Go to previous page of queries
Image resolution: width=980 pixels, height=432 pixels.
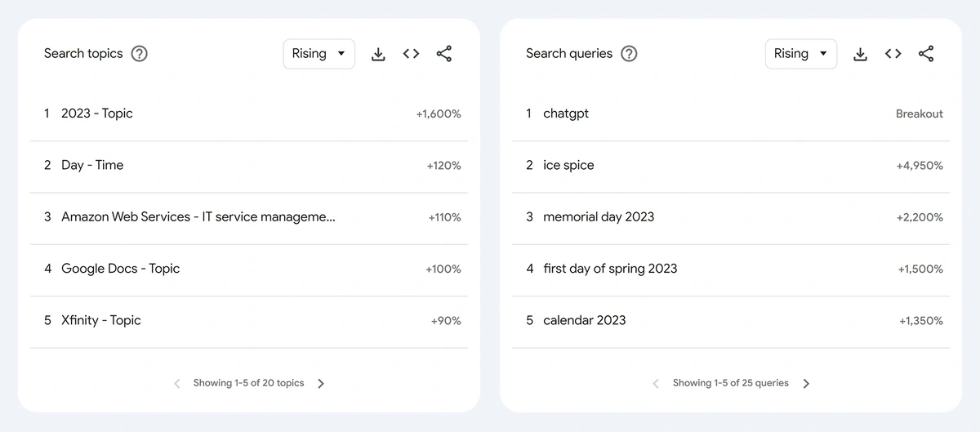(x=656, y=383)
